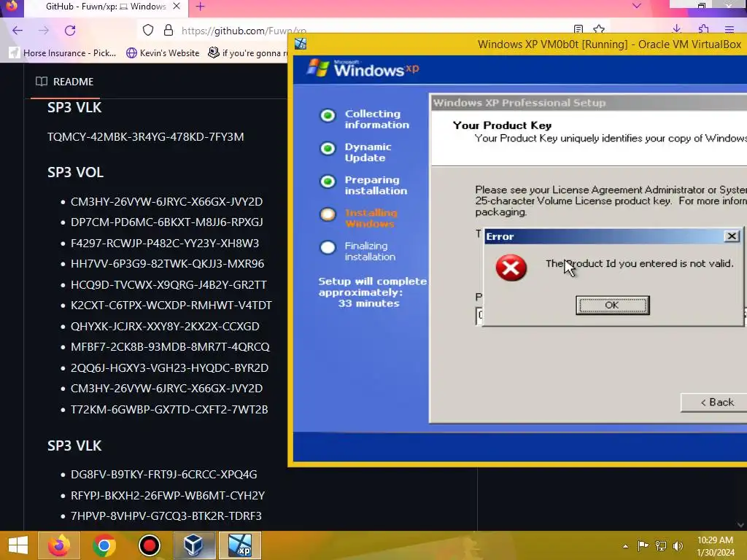747x560 pixels.
Task: Select the GitHub Fuwn/xp browser tab
Action: [105, 7]
